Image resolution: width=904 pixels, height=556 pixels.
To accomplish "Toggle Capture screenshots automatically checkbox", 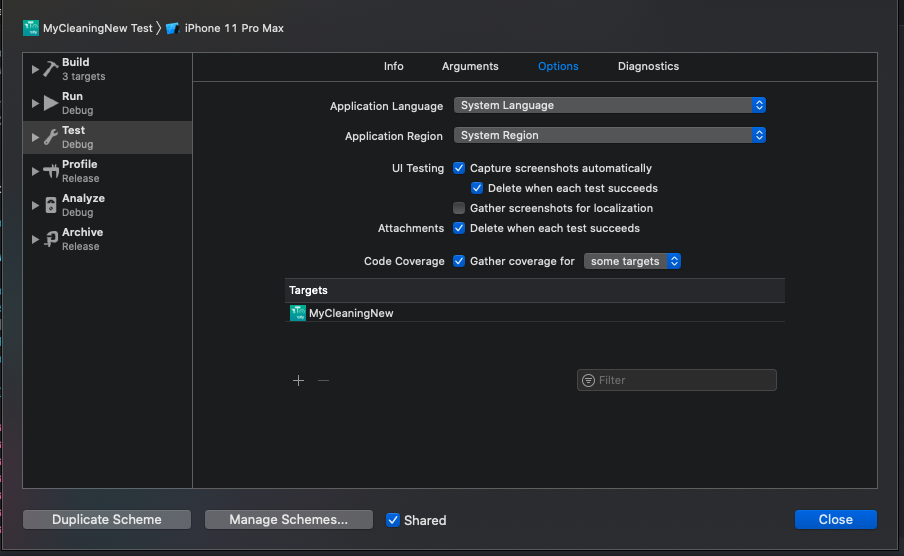I will [459, 168].
